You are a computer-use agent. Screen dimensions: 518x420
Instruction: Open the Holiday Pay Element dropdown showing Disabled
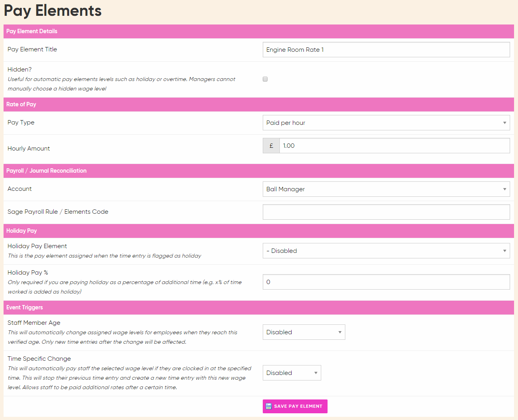tap(386, 250)
